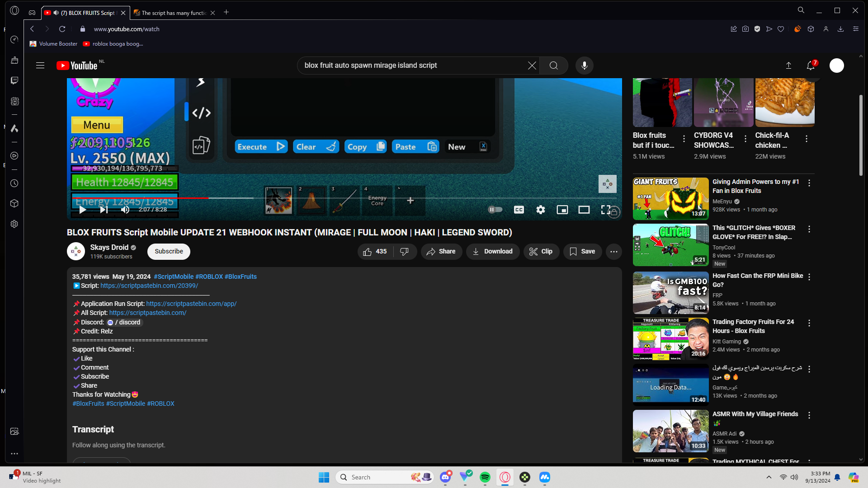
Task: Open options for GLITCH Boxer Glove video
Action: pos(809,230)
